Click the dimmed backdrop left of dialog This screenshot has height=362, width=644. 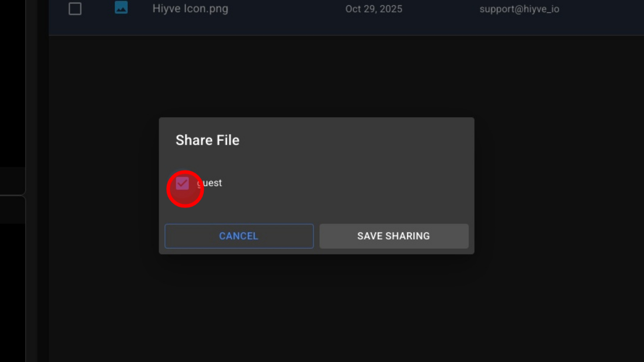(102, 186)
